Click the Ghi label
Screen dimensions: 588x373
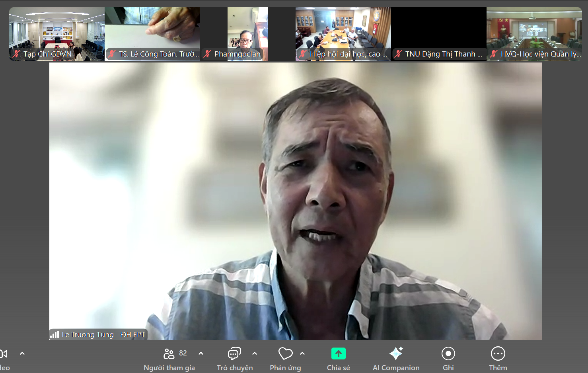[448, 368]
